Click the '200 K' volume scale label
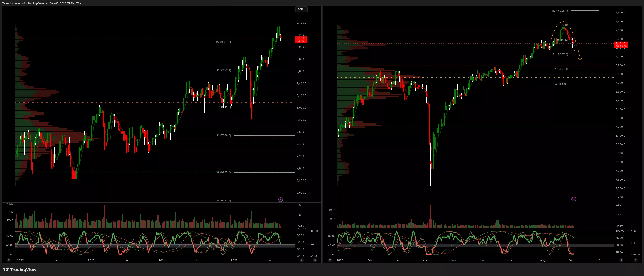This screenshot has width=644, height=276. tap(332, 219)
